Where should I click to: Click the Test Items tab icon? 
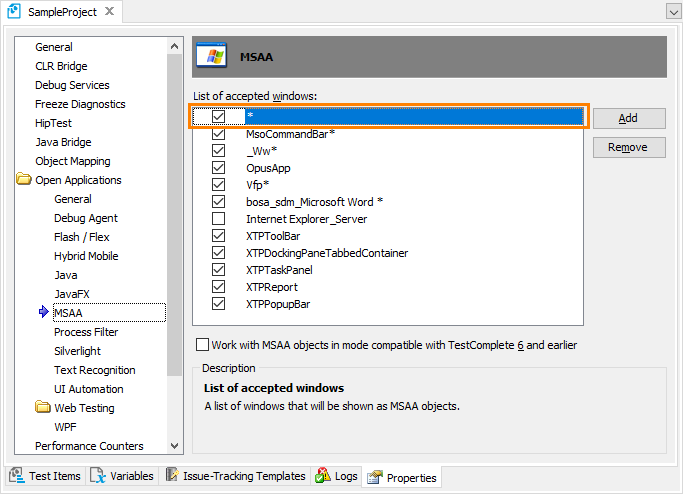(x=18, y=477)
